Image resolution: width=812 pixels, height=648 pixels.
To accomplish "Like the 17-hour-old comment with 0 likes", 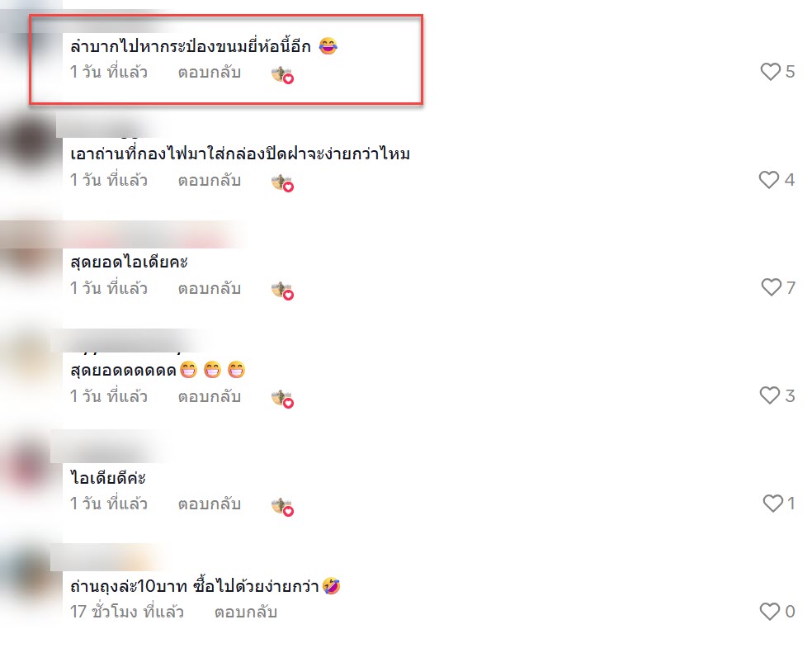I will (x=770, y=612).
